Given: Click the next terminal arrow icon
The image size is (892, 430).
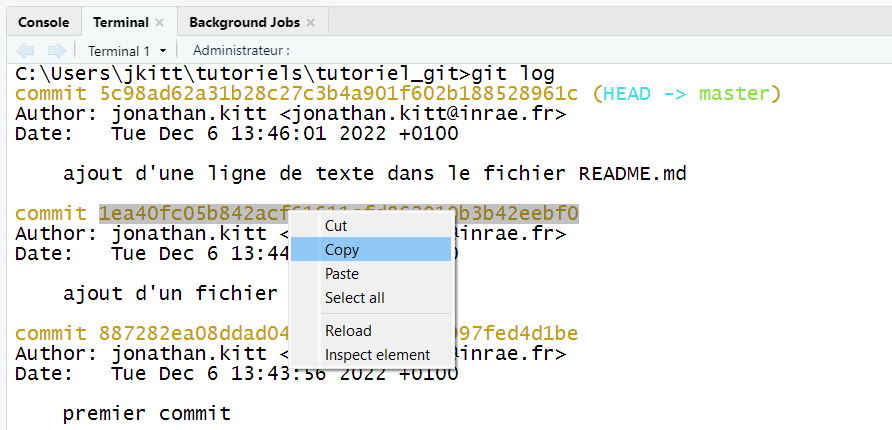Looking at the screenshot, I should click(x=57, y=50).
